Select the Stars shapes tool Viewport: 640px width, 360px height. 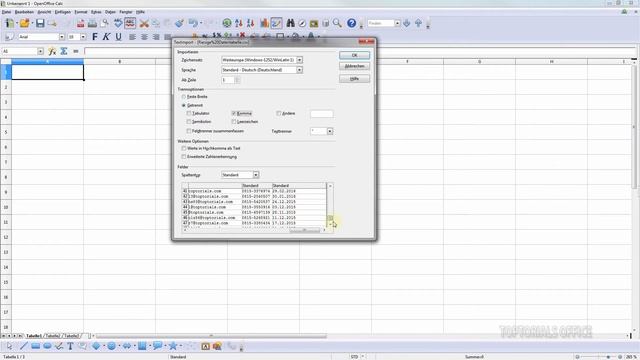coord(173,346)
